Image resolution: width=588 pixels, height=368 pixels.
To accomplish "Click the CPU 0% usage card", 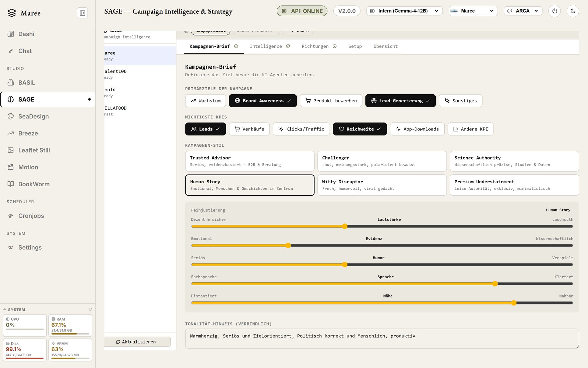I will [25, 326].
